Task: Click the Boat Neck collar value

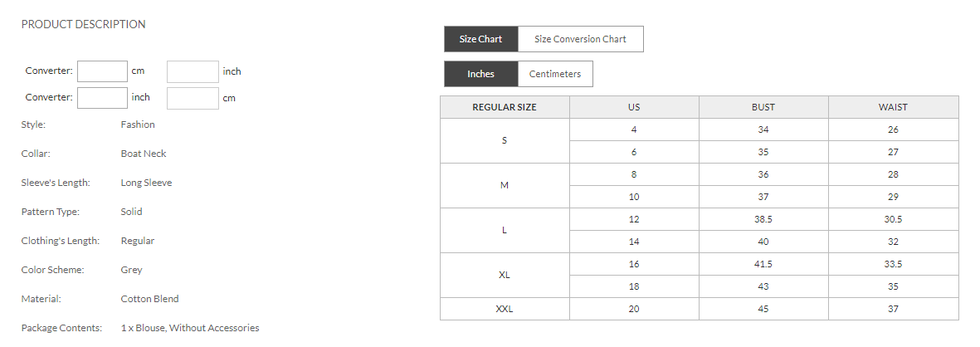Action: 144,154
